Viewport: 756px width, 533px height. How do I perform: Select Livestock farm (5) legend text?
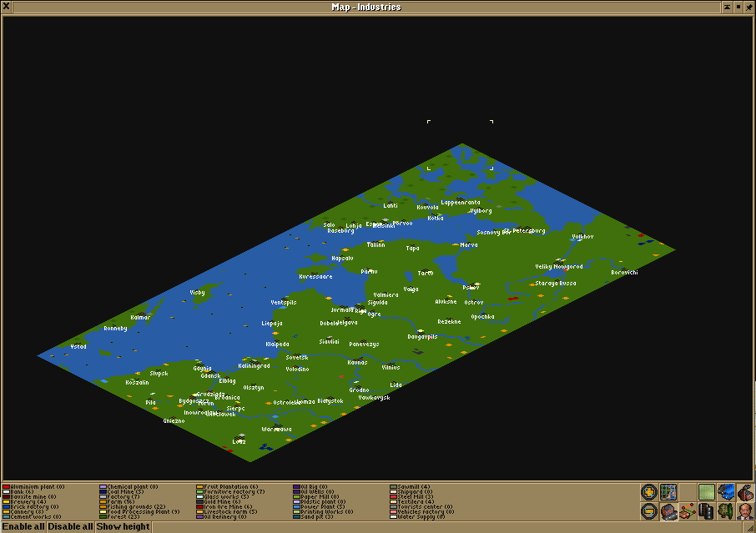(x=231, y=512)
